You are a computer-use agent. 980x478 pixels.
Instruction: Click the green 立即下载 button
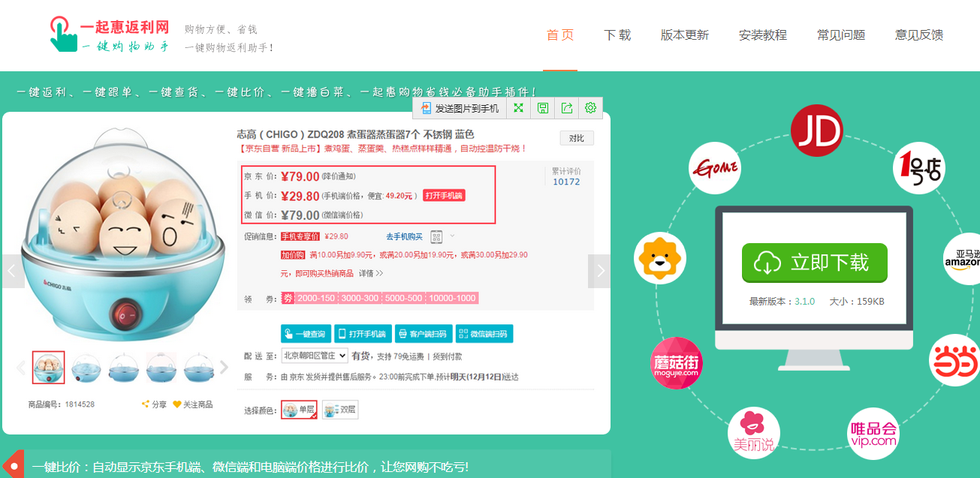[x=814, y=263]
